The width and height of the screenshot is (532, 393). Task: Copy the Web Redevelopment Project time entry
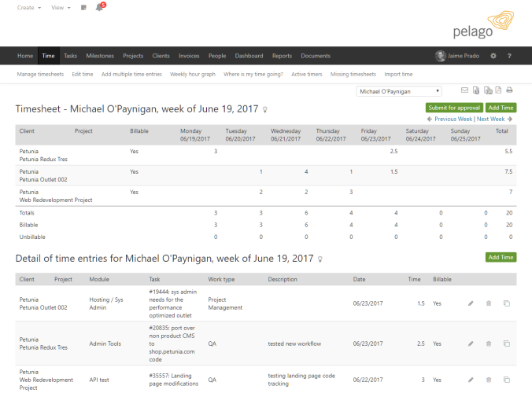click(507, 380)
